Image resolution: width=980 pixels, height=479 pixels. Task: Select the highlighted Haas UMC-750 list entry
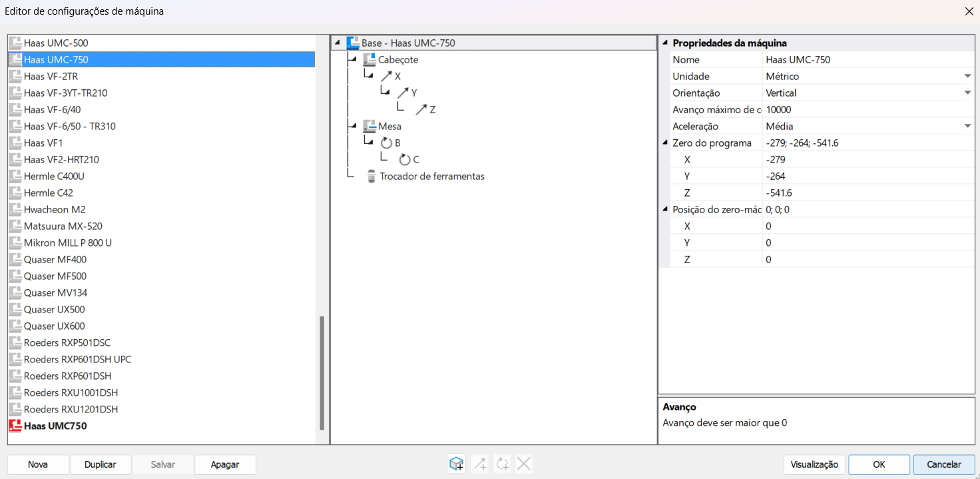click(161, 59)
